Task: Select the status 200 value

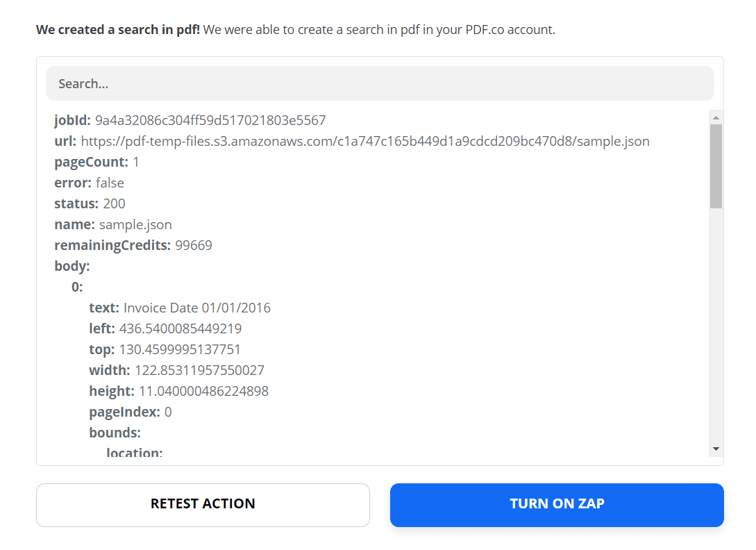Action: (115, 203)
